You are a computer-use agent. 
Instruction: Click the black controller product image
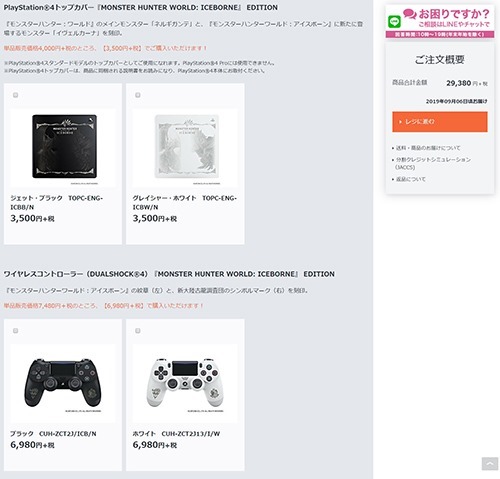(63, 383)
